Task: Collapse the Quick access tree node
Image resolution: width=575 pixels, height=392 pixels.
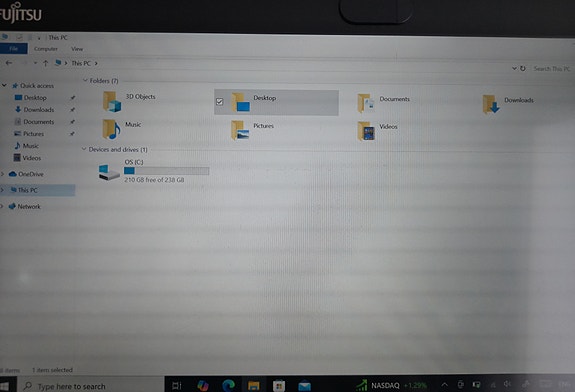Action: click(4, 85)
